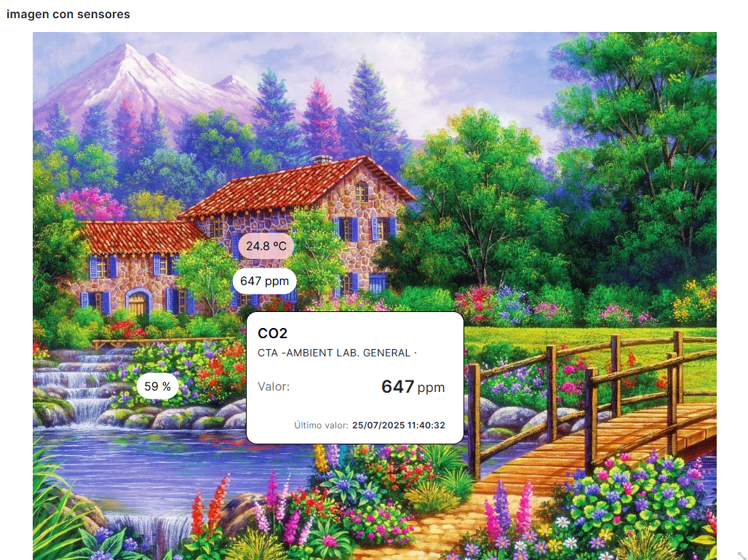The height and width of the screenshot is (560, 748).
Task: Click the Último valor label text
Action: point(321,425)
